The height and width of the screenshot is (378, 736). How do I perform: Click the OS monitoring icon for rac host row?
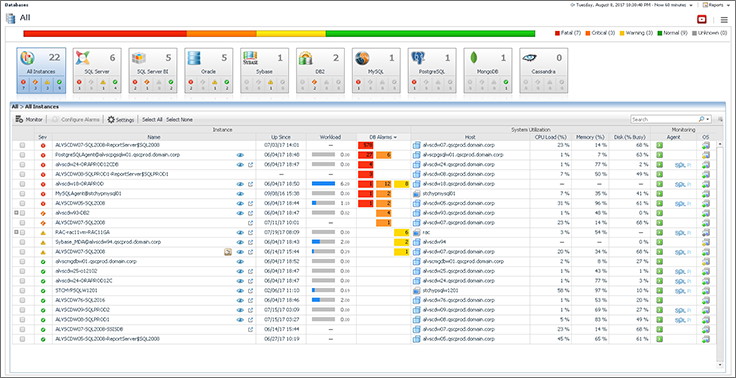(706, 232)
